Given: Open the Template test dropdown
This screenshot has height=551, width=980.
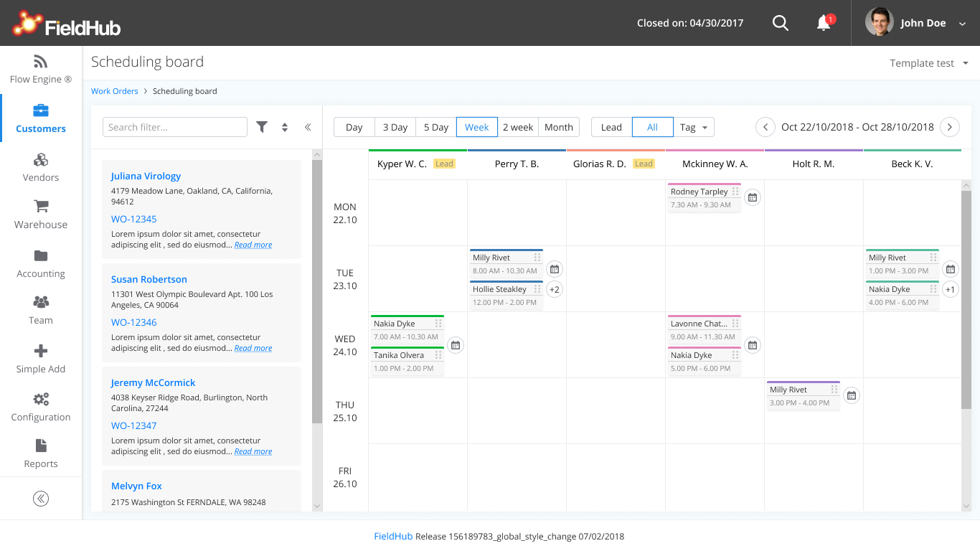Looking at the screenshot, I should (928, 62).
